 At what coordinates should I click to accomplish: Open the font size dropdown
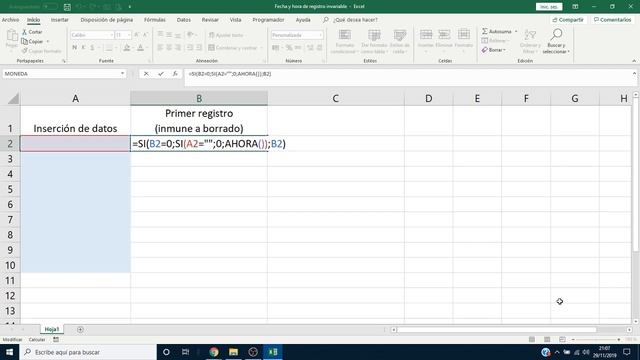pyautogui.click(x=129, y=36)
